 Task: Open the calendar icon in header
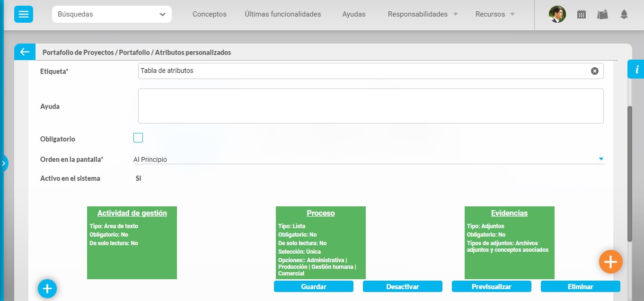[582, 15]
